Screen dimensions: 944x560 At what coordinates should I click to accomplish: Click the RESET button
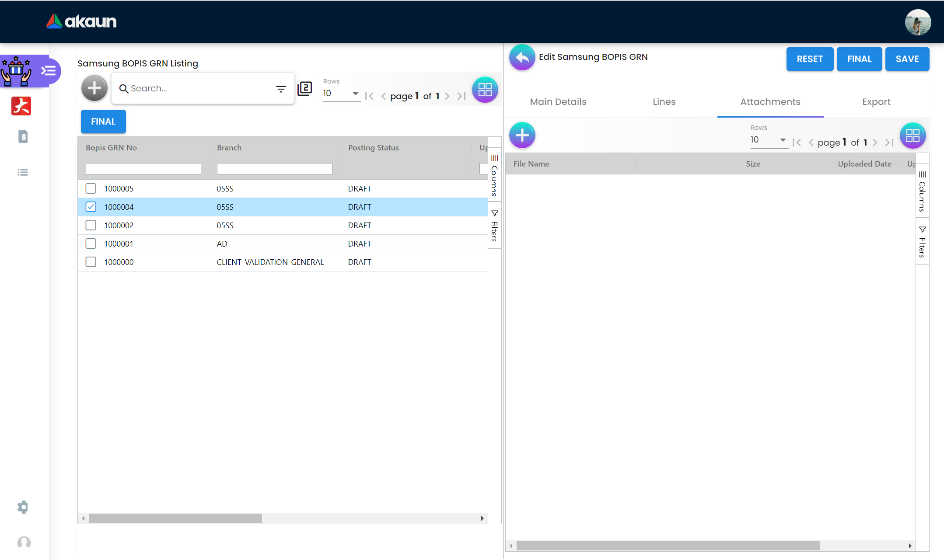pyautogui.click(x=809, y=59)
